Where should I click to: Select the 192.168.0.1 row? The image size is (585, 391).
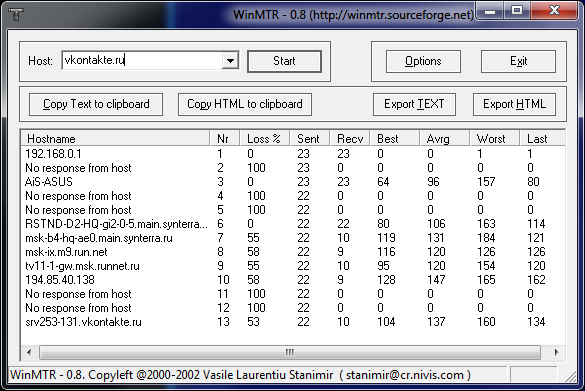tap(293, 154)
